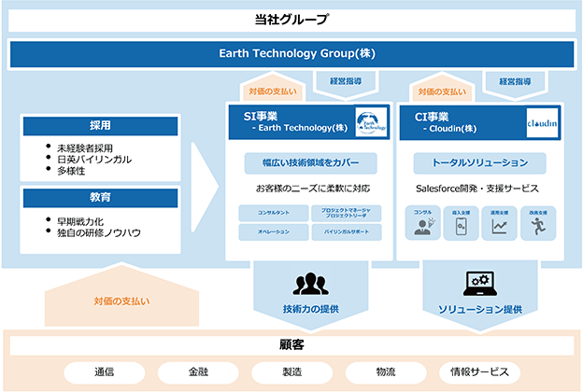The width and height of the screenshot is (583, 392).
Task: Click the 独自の研修ノウハウ bullet item
Action: point(98,233)
